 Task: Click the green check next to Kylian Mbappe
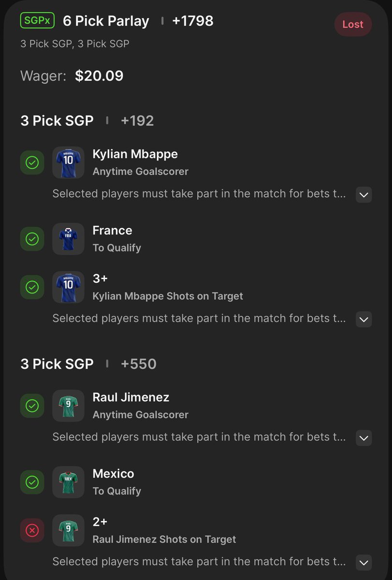32,162
